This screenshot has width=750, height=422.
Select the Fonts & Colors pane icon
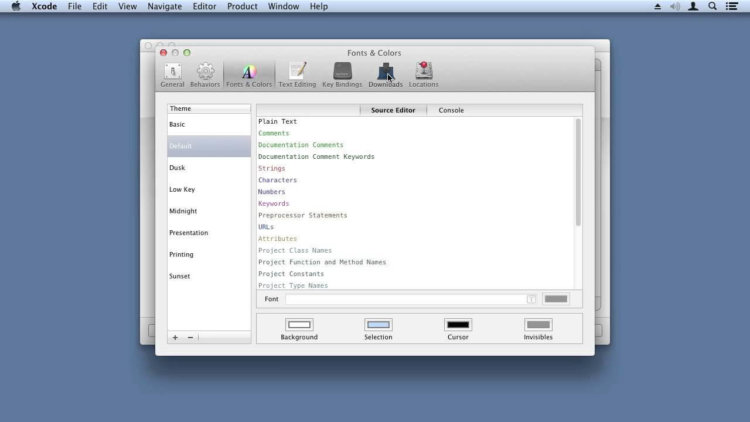(x=249, y=75)
